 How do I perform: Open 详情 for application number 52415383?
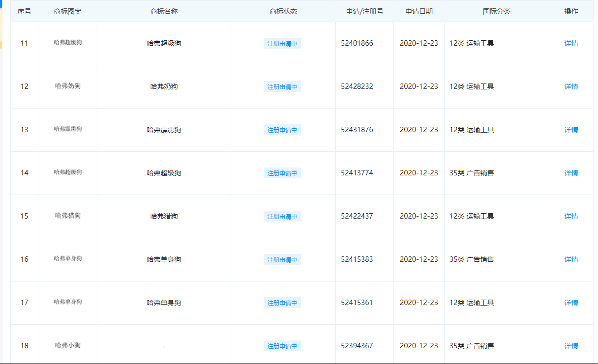[571, 259]
